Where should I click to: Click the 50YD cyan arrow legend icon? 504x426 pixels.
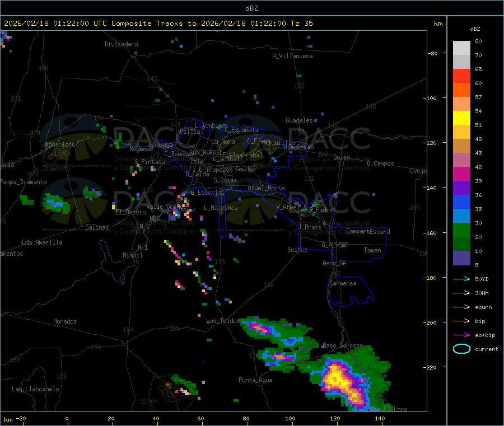461,279
